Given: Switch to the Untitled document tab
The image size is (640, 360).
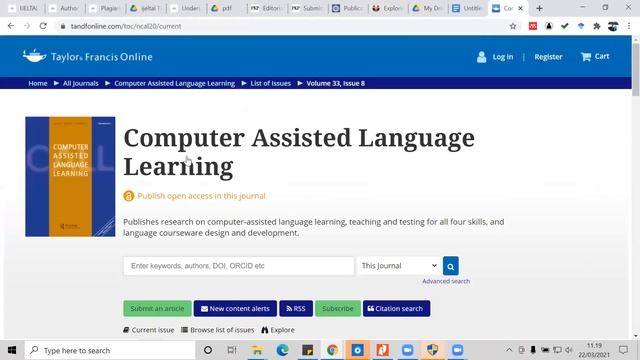Looking at the screenshot, I should coord(468,8).
